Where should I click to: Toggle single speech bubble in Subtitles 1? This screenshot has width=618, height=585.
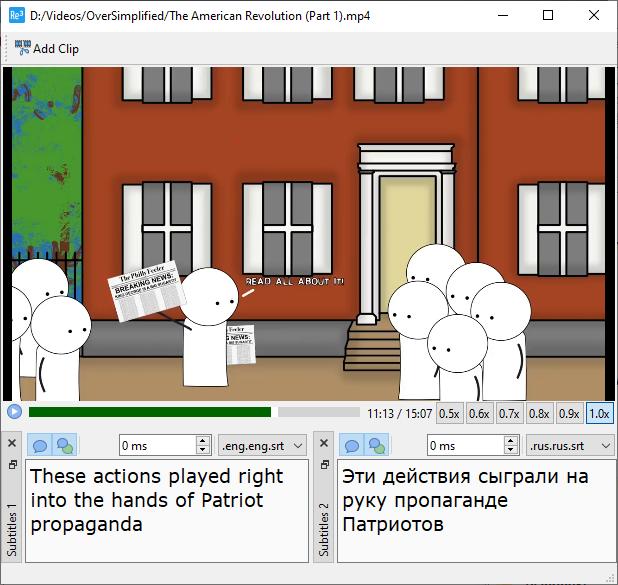[39, 445]
